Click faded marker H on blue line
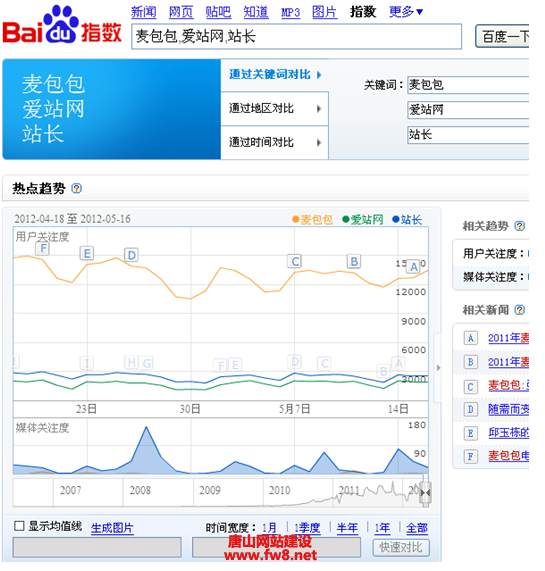Viewport: 545px width, 571px height. (131, 362)
